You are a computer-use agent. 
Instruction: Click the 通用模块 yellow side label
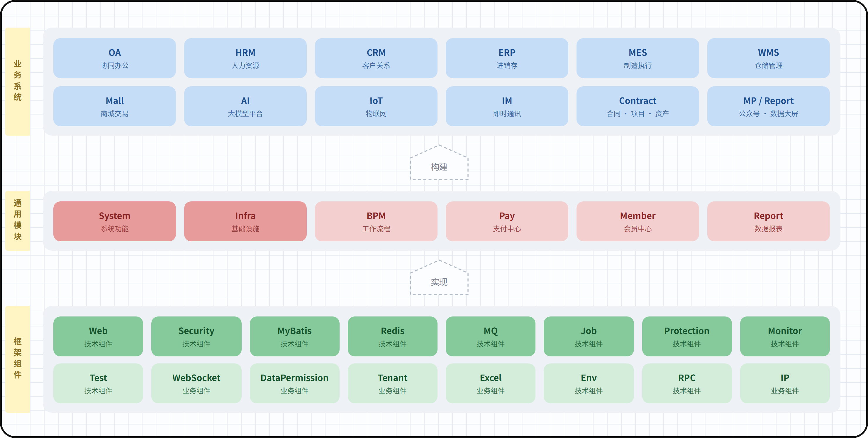(x=18, y=221)
